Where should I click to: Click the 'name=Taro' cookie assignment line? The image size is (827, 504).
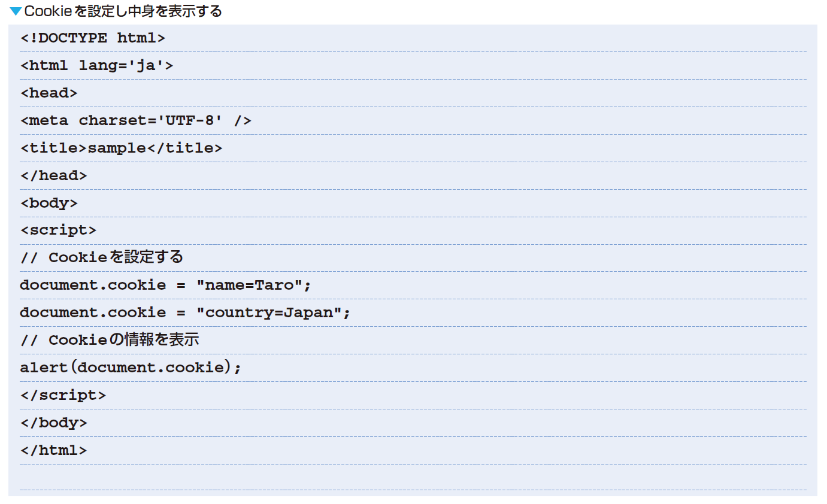tap(166, 286)
